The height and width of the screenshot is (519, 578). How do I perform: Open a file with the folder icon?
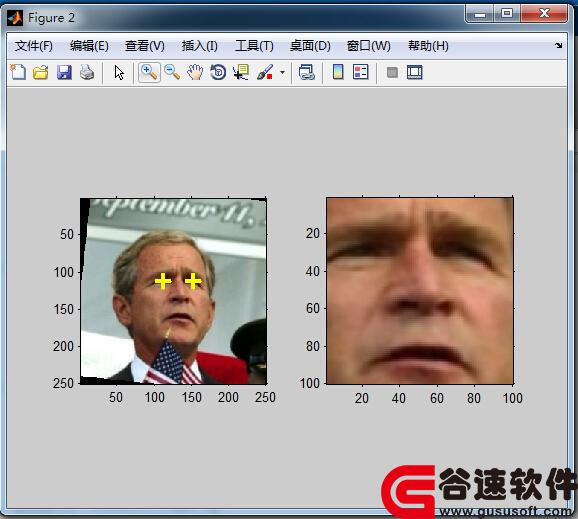41,72
